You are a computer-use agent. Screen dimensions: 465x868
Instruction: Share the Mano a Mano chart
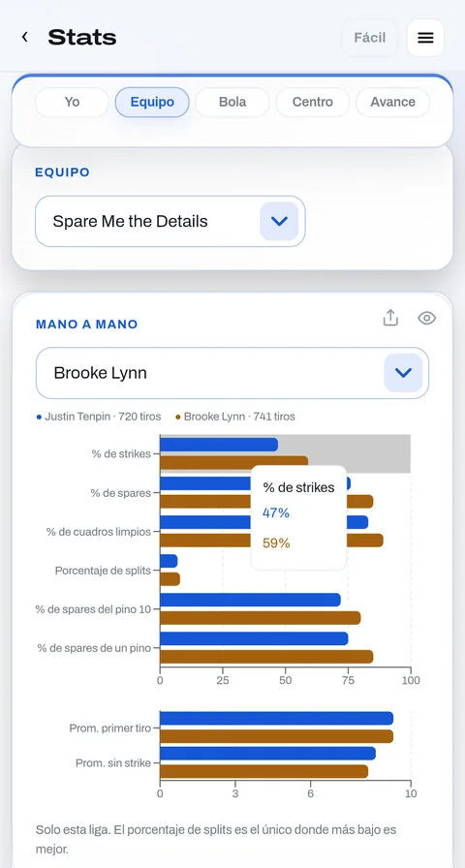point(390,318)
